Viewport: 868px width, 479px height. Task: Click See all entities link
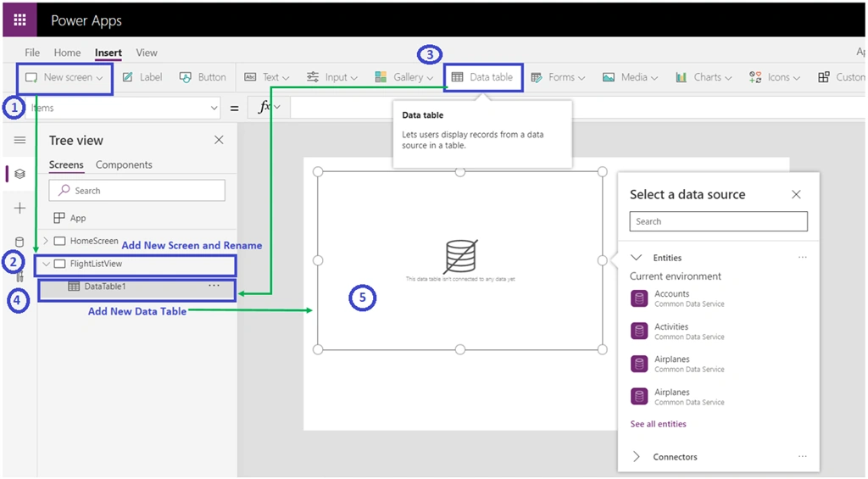pyautogui.click(x=658, y=424)
